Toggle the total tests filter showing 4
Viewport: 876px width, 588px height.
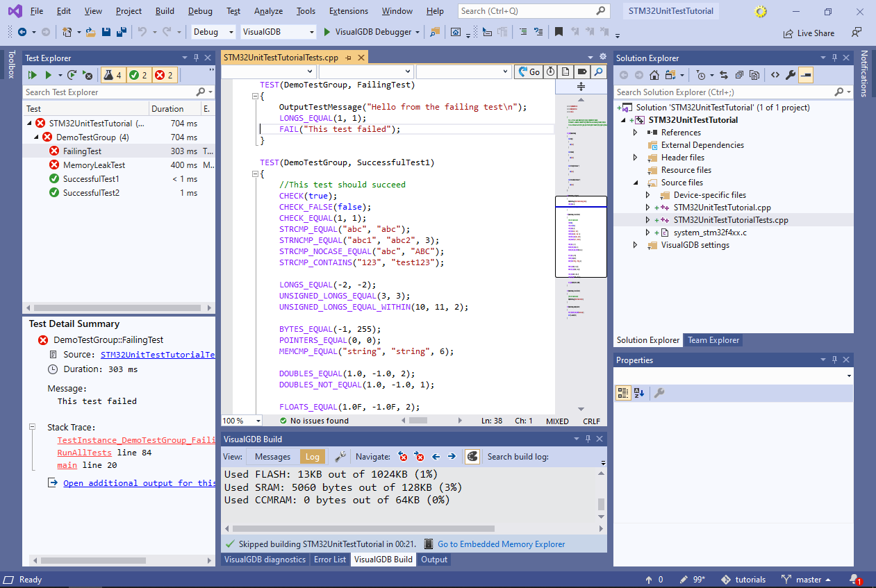113,75
